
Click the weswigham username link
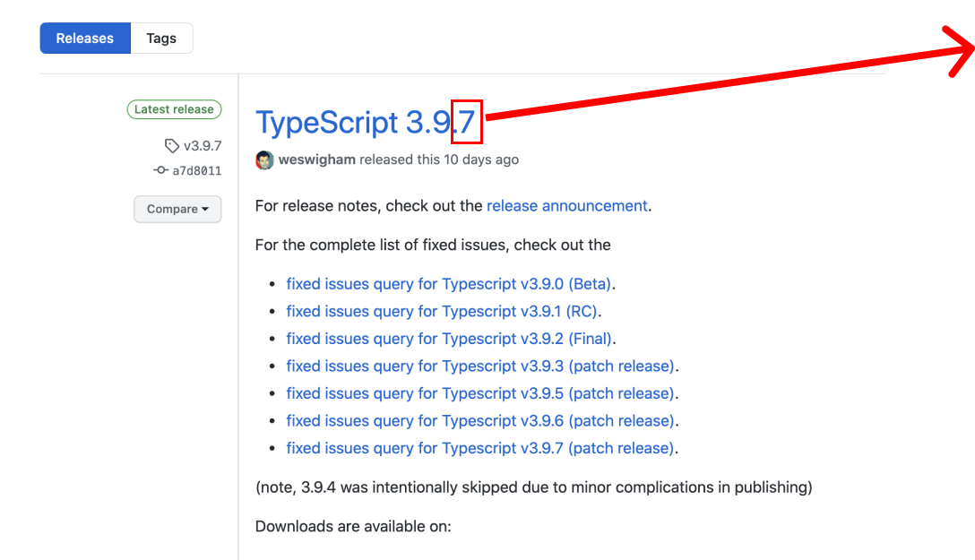(x=317, y=159)
